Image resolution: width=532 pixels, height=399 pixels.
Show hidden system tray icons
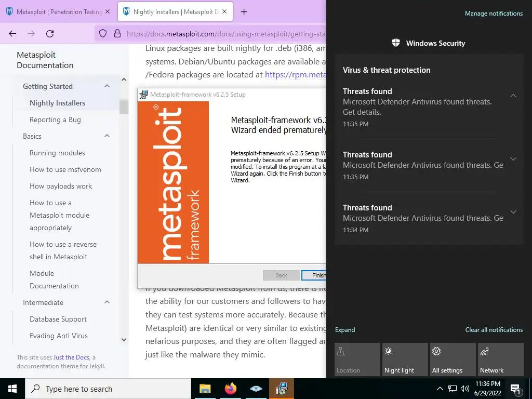(x=440, y=389)
